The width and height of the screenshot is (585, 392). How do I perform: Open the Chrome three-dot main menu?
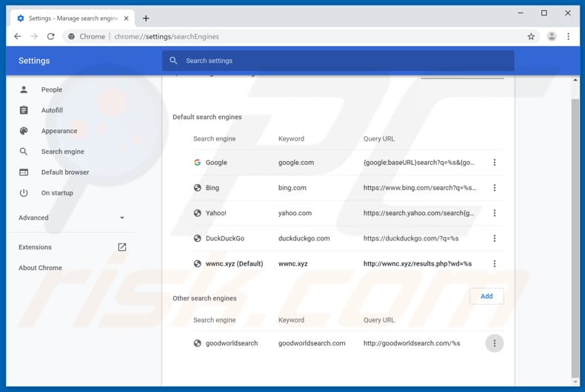568,36
